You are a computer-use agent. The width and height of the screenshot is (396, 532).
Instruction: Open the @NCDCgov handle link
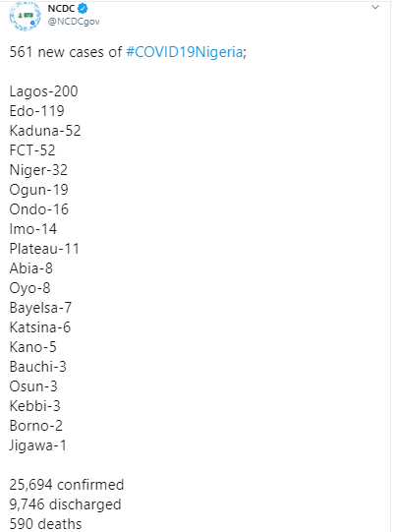[74, 22]
